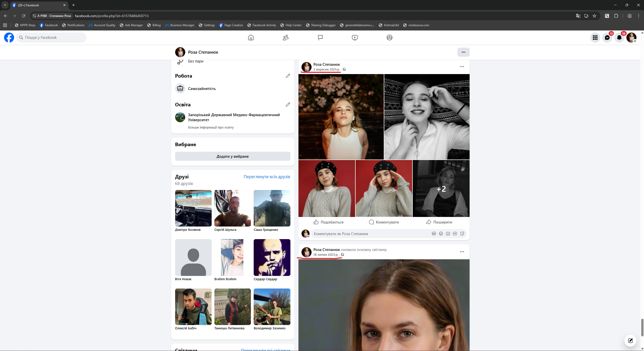Click Додати у вибране button
This screenshot has width=644, height=351.
[x=232, y=156]
